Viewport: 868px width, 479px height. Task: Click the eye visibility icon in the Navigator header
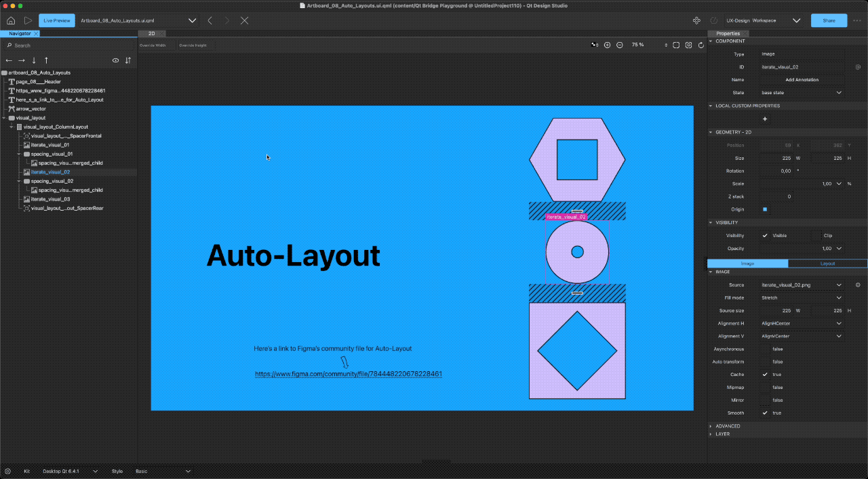[115, 60]
